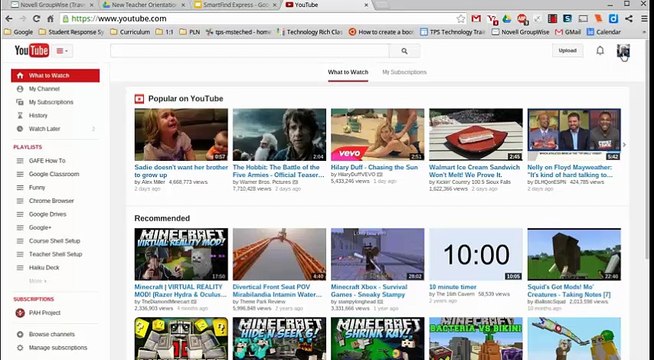Open the Google Classroom playlist
Screen dimensions: 654x360
coord(54,174)
